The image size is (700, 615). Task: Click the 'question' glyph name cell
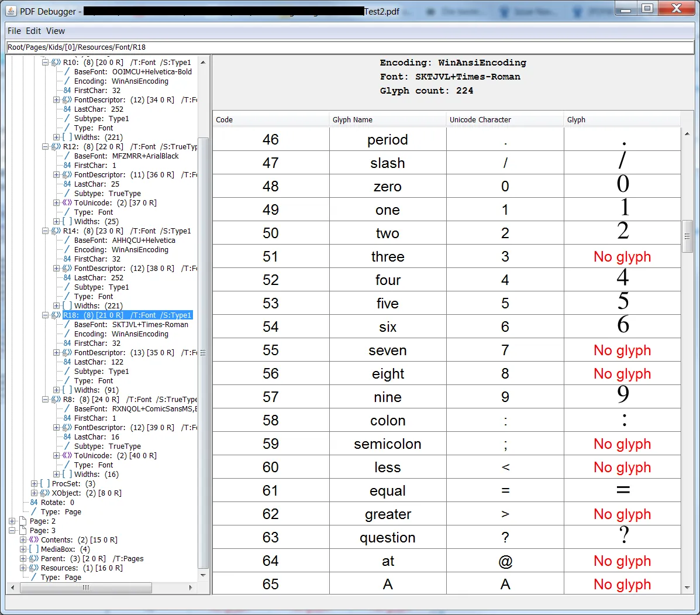tap(388, 537)
